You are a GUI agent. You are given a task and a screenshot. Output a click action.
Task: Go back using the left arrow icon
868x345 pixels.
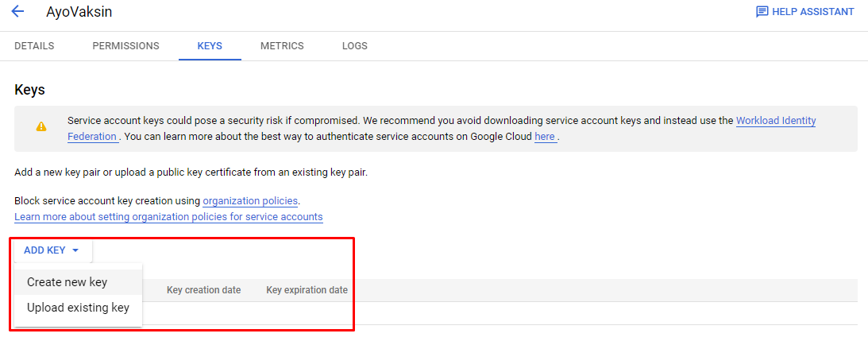pos(17,11)
